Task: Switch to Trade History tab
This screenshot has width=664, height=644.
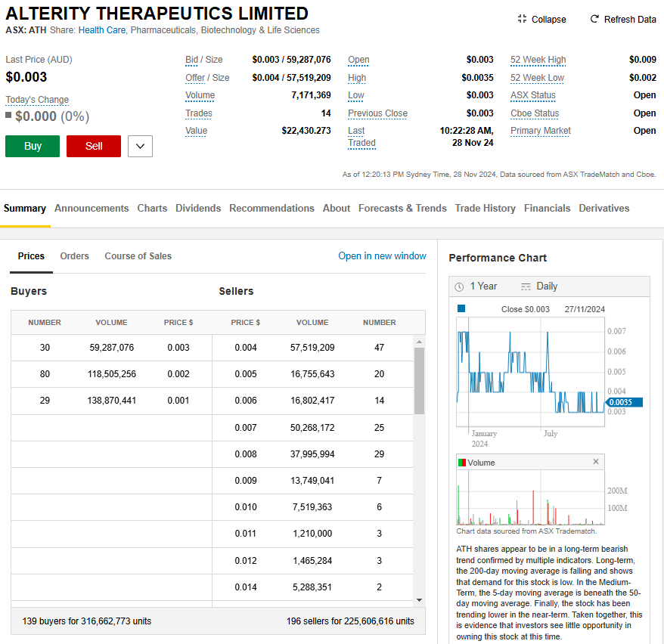Action: point(486,208)
